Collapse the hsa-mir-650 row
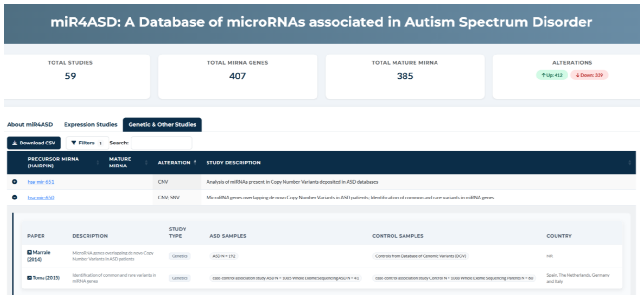The image size is (644, 299). [x=14, y=197]
